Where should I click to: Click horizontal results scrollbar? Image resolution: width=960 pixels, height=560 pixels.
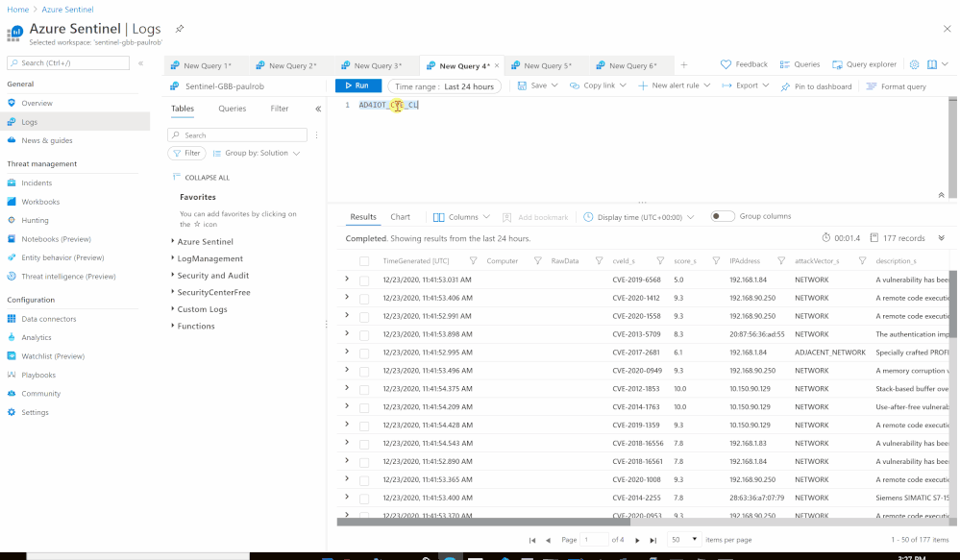[x=483, y=522]
